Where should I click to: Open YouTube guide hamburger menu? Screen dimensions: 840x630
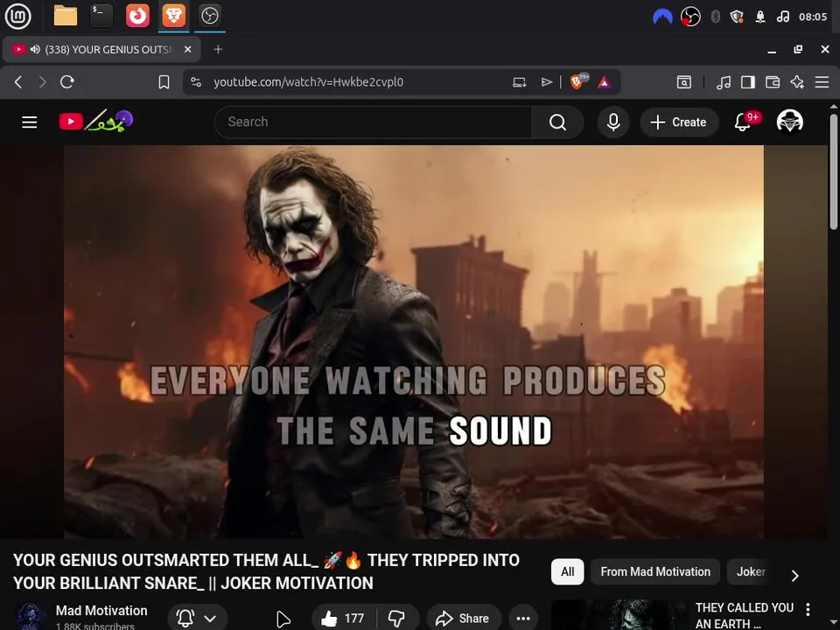pos(30,122)
